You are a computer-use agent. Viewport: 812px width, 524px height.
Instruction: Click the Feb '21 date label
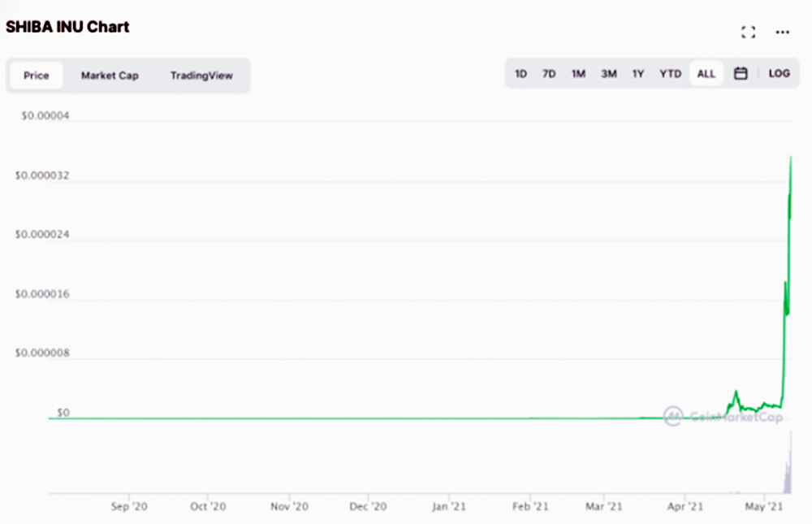point(530,506)
